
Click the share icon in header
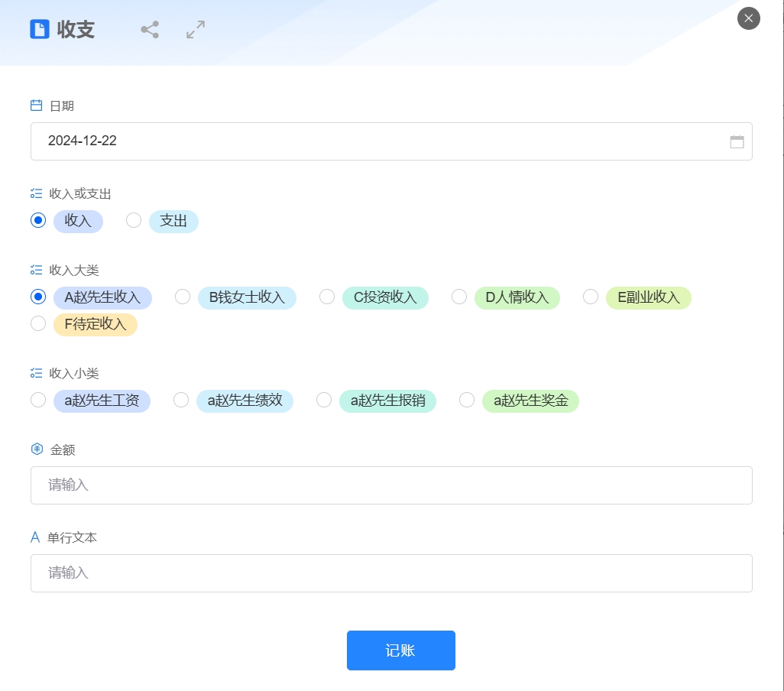click(x=150, y=30)
